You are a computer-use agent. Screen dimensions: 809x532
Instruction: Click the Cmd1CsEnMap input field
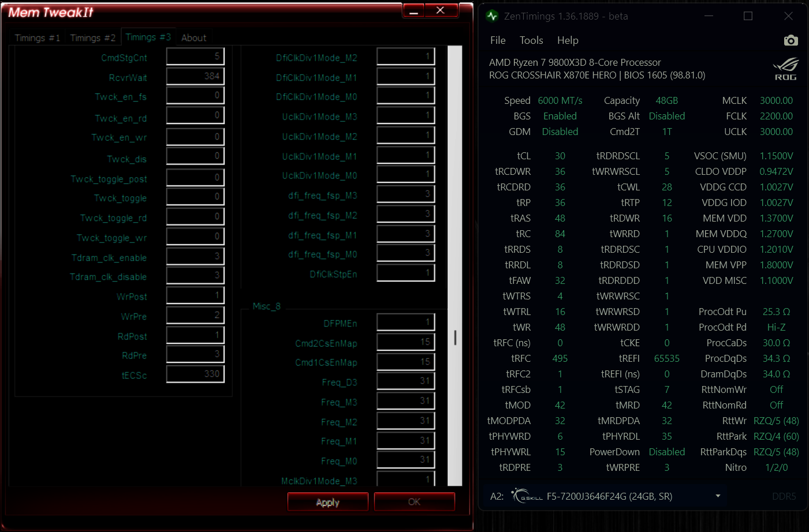pos(405,362)
